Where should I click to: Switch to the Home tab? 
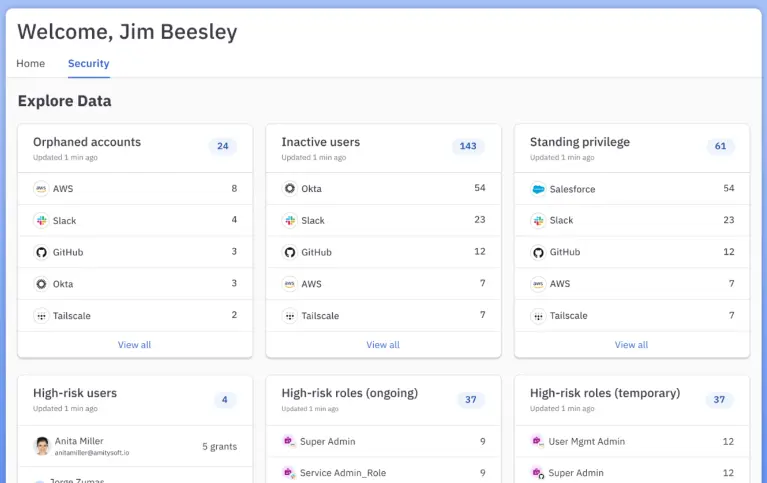[x=31, y=64]
